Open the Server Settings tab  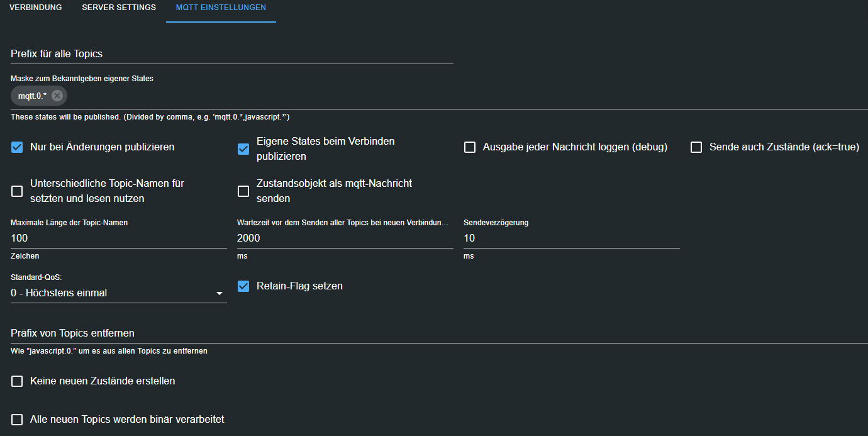(x=119, y=8)
